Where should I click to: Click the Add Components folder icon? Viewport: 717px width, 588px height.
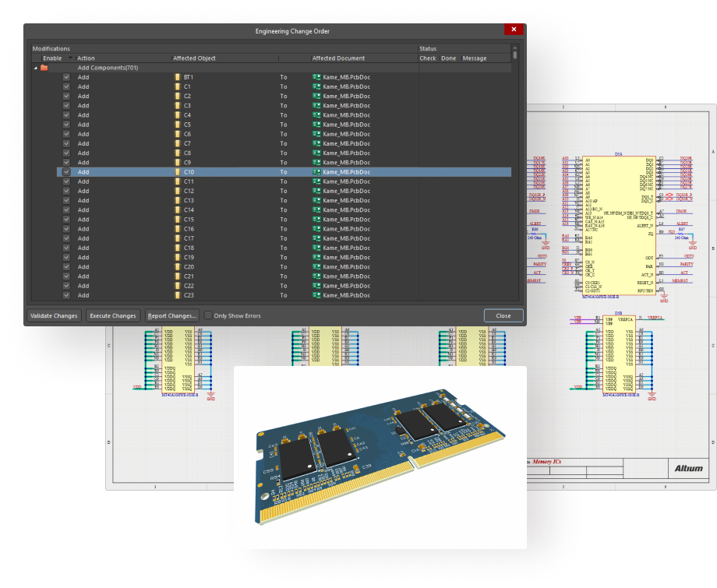tap(44, 68)
